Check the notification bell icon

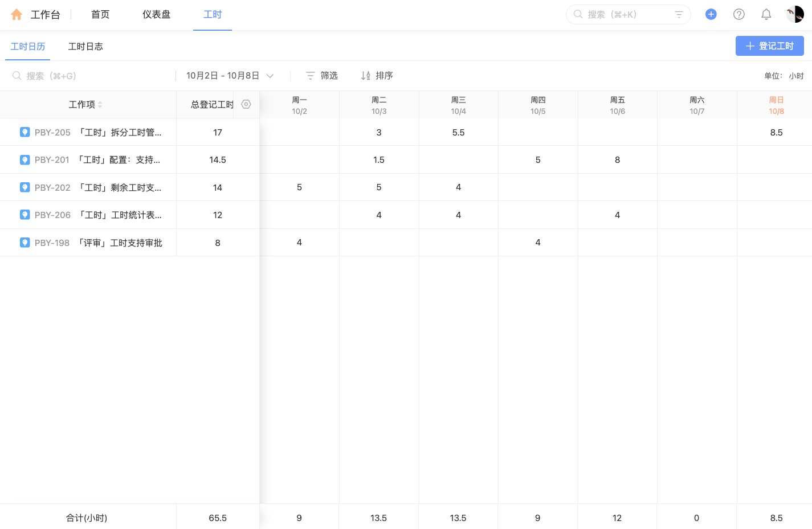(x=766, y=14)
